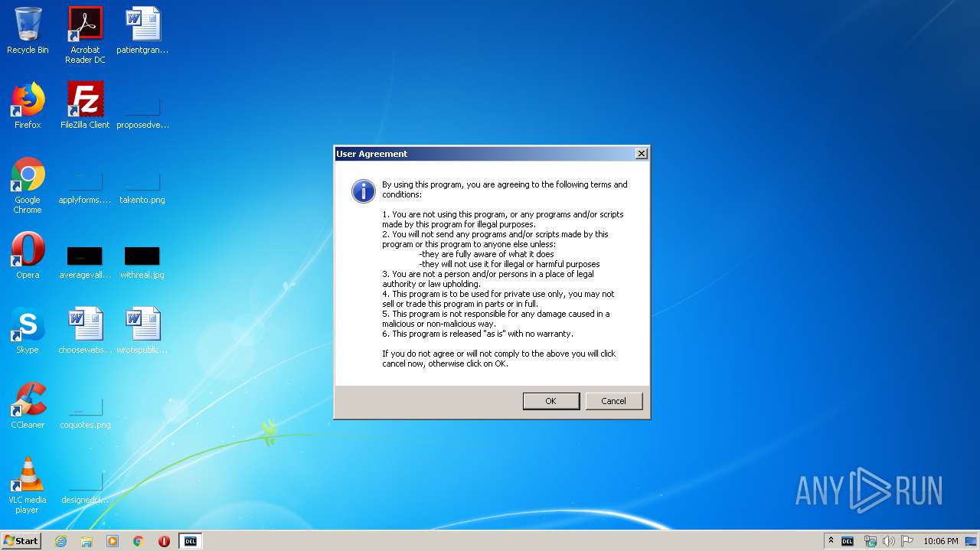
Task: Show hidden system tray icons
Action: click(x=831, y=541)
